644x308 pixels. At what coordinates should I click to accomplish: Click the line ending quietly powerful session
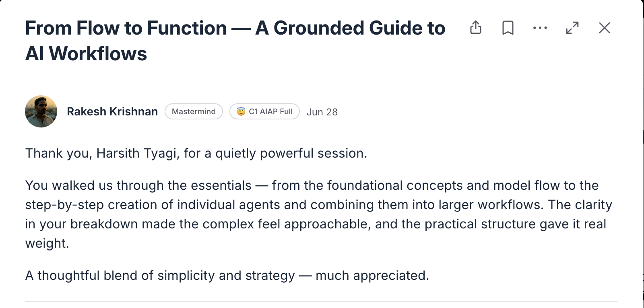[196, 153]
